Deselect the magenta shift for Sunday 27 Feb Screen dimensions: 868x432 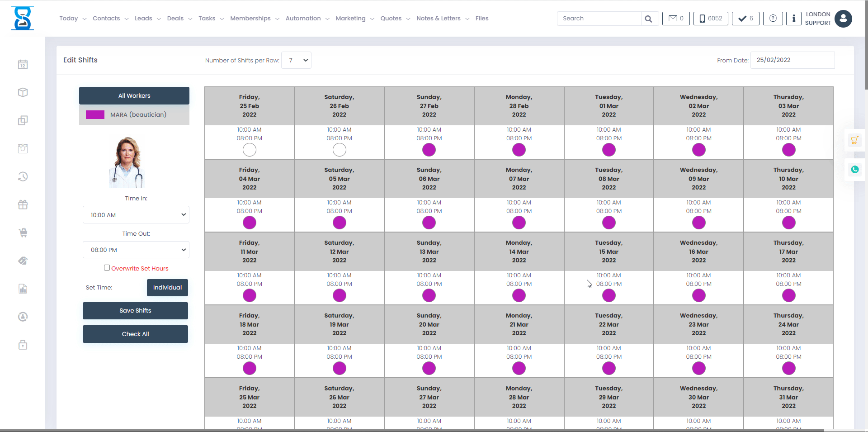429,150
